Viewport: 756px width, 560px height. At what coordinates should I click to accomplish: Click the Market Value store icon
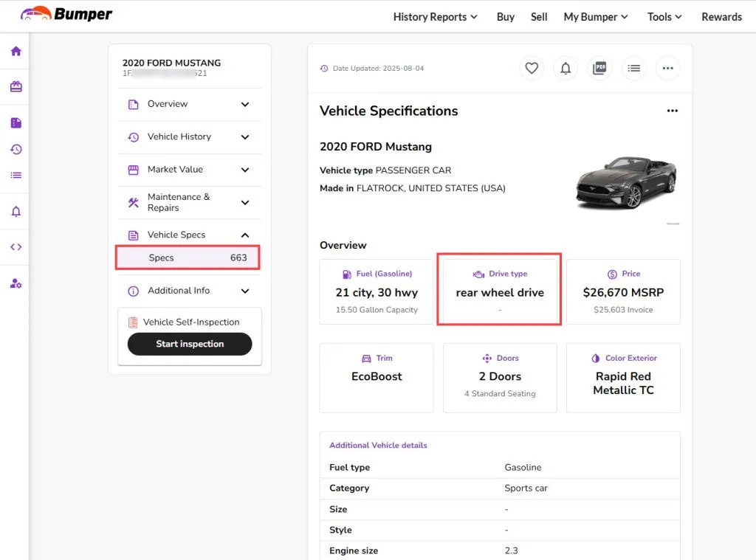tap(134, 170)
